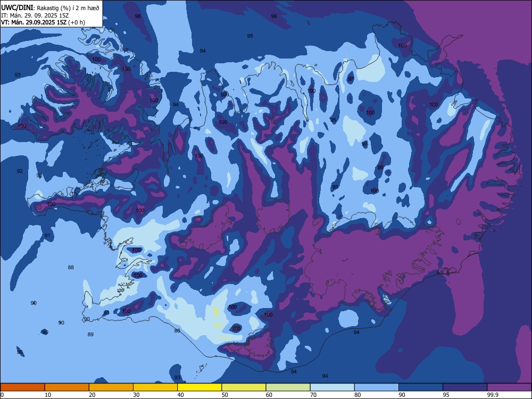532x399 pixels.
Task: Click the '99' humidity value on the map
Action: 380,167
